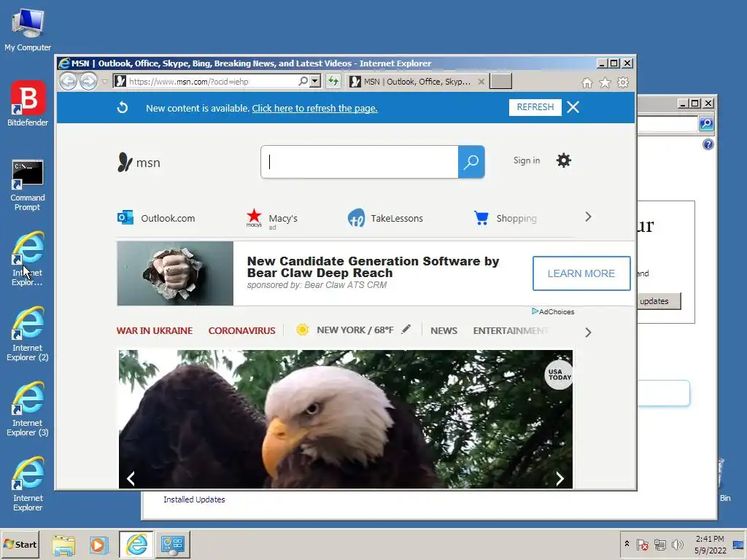Open Outlook.com shortcut
The height and width of the screenshot is (560, 747).
(x=156, y=218)
